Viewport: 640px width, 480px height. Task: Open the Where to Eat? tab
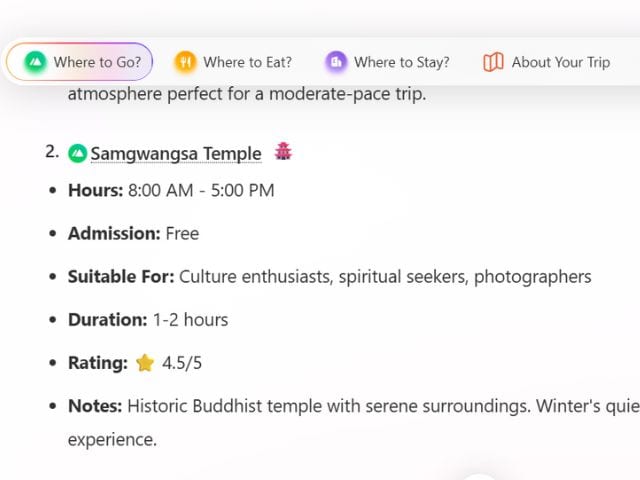[x=247, y=62]
